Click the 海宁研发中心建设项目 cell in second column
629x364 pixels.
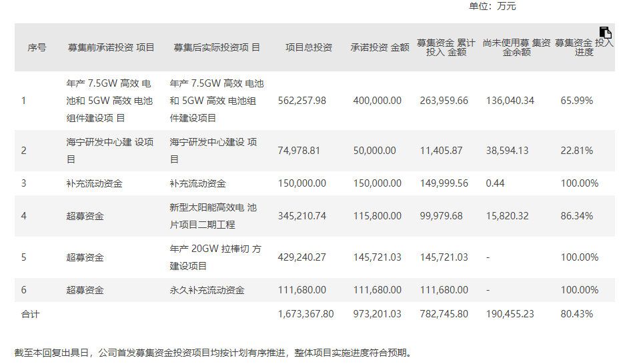(109, 151)
